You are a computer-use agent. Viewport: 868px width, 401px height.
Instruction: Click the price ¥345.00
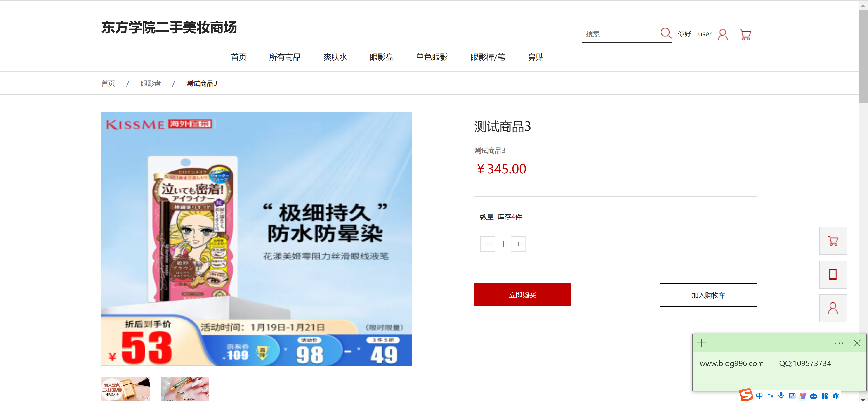(501, 169)
